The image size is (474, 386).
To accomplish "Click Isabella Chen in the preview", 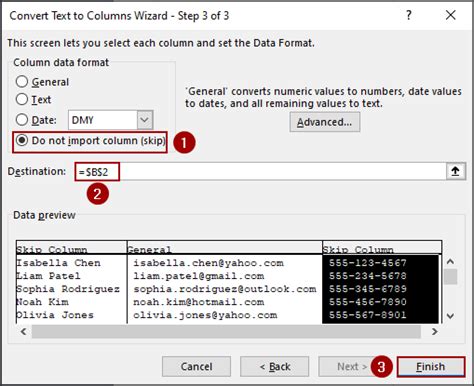I will coord(58,263).
